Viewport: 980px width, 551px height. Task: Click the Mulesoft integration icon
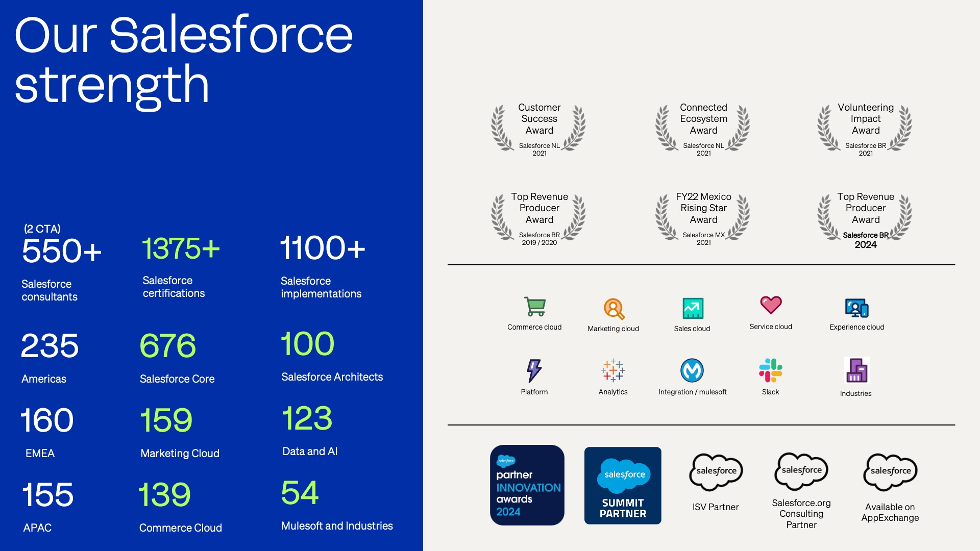point(692,370)
